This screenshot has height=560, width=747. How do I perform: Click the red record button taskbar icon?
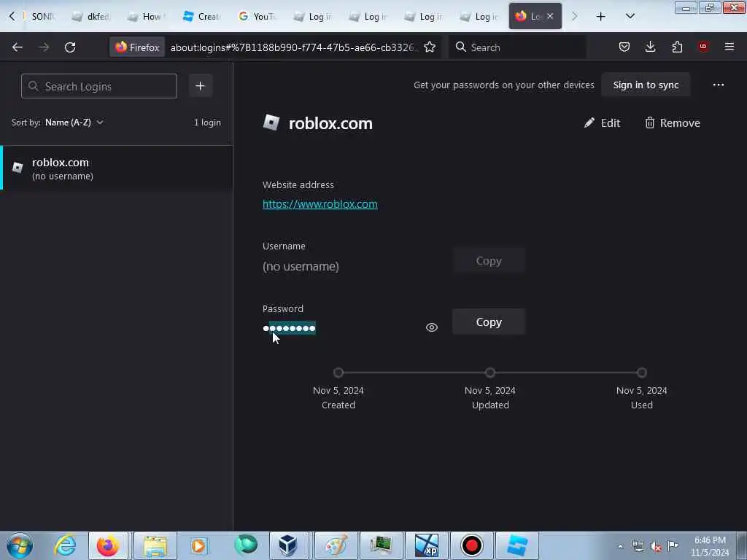472,545
